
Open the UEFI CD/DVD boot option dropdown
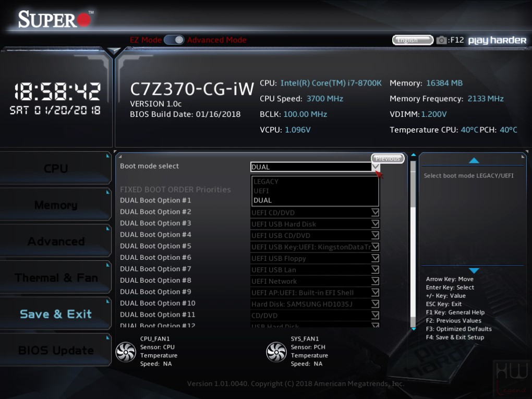[315, 213]
